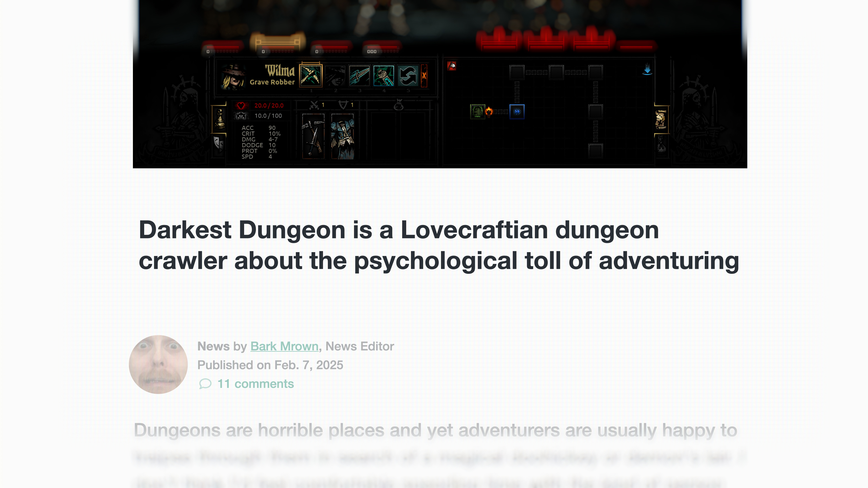Viewport: 868px width, 488px height.
Task: Click the blue coat armor slot
Action: click(x=342, y=136)
